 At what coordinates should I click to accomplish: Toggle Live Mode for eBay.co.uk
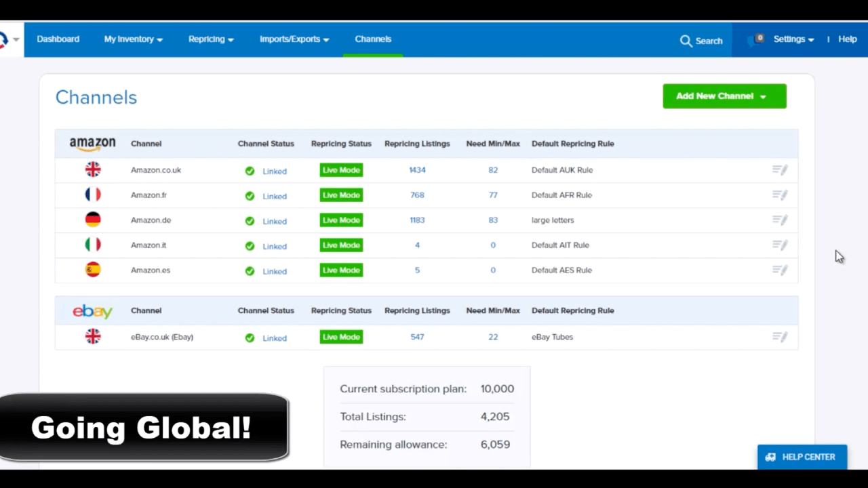point(341,337)
